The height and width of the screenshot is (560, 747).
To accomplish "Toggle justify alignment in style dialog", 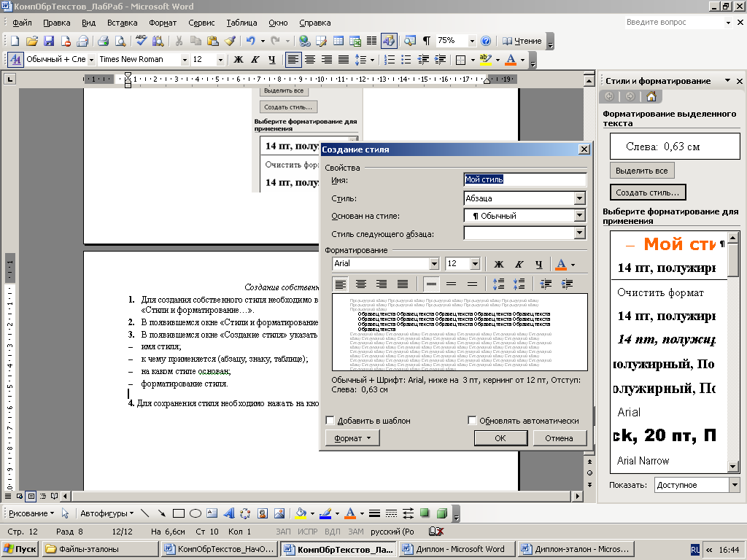I will 403,284.
